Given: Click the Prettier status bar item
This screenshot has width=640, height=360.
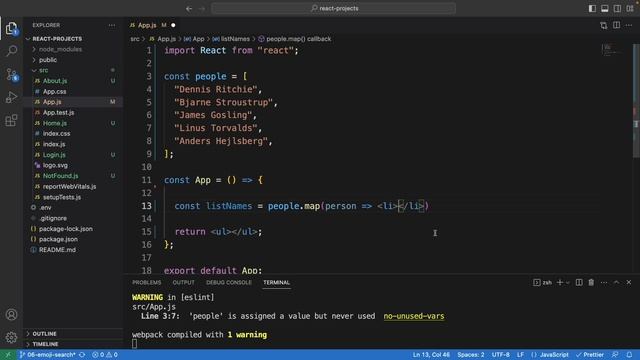Looking at the screenshot, I should pyautogui.click(x=590, y=355).
